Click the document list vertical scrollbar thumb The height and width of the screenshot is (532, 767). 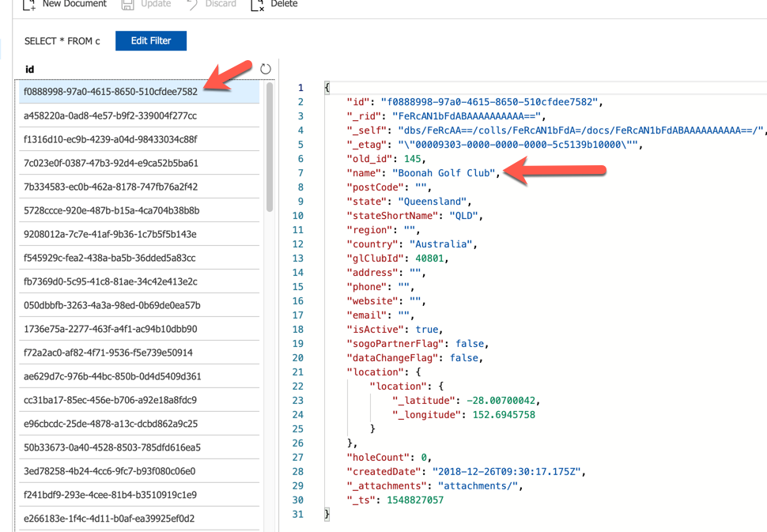click(270, 147)
